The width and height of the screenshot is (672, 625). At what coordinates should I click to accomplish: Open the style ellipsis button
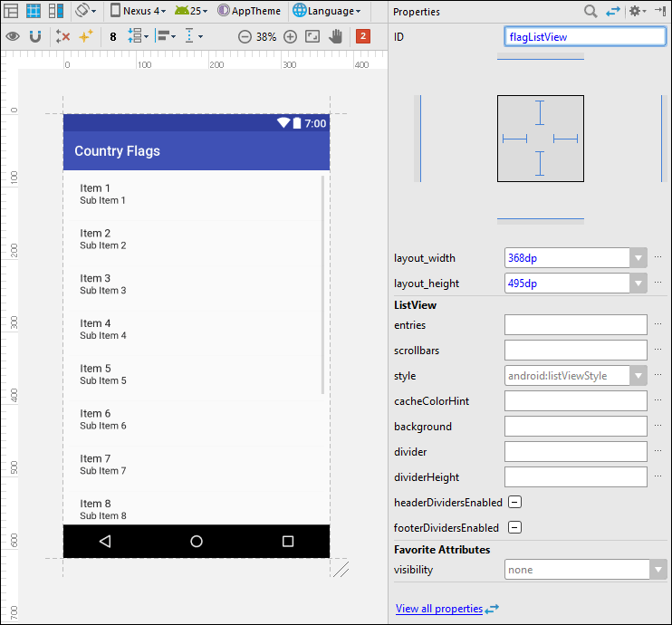pos(658,374)
